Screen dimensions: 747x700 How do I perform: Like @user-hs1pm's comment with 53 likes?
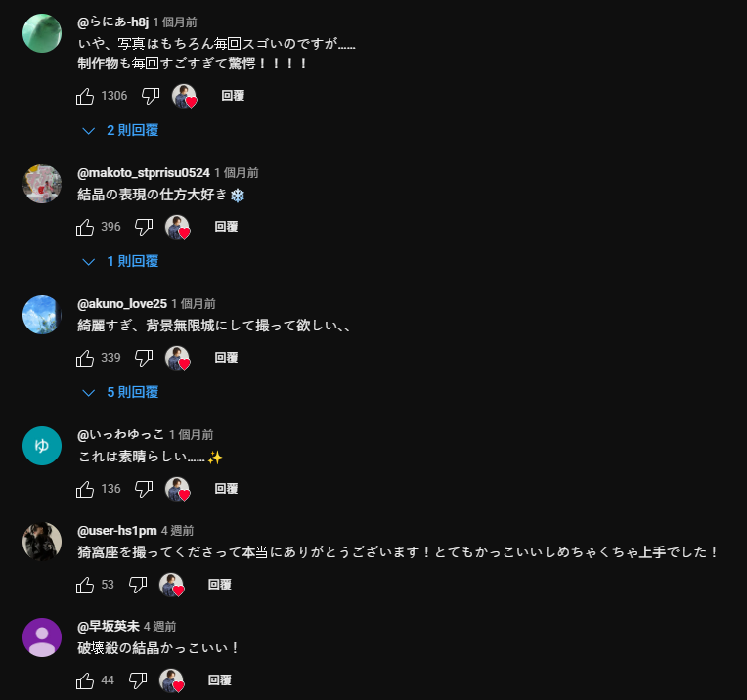tap(85, 586)
